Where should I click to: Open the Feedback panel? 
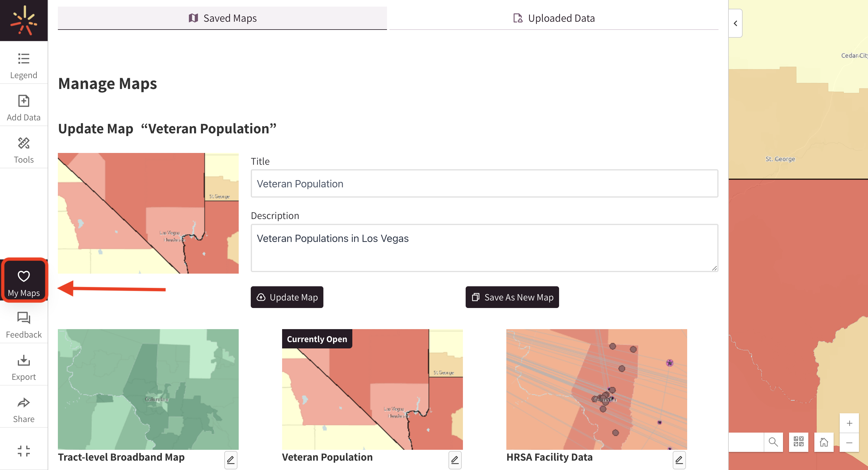(24, 324)
